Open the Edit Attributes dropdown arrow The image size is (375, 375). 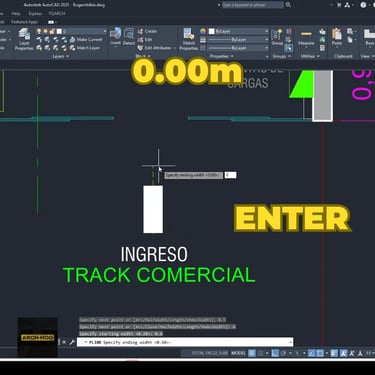175,48
